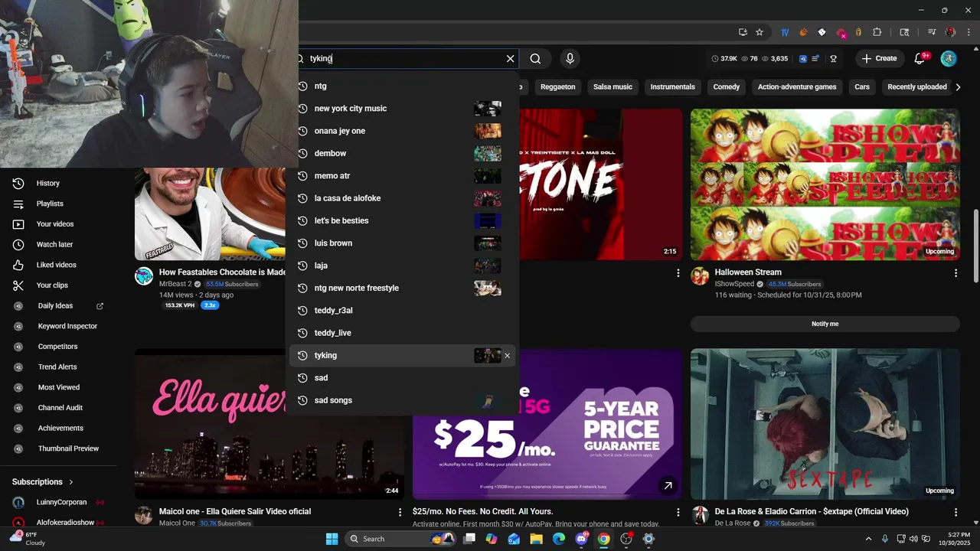
Task: Open options menu for $extape video
Action: 955,512
